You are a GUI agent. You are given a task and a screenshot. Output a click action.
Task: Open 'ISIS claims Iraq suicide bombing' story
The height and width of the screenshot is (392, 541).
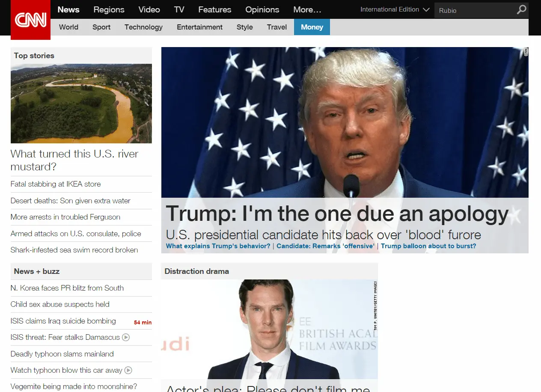[x=63, y=321]
